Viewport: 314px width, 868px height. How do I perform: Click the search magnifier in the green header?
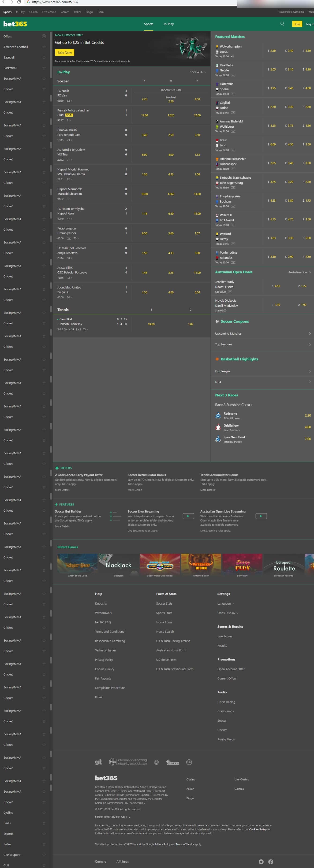[282, 24]
